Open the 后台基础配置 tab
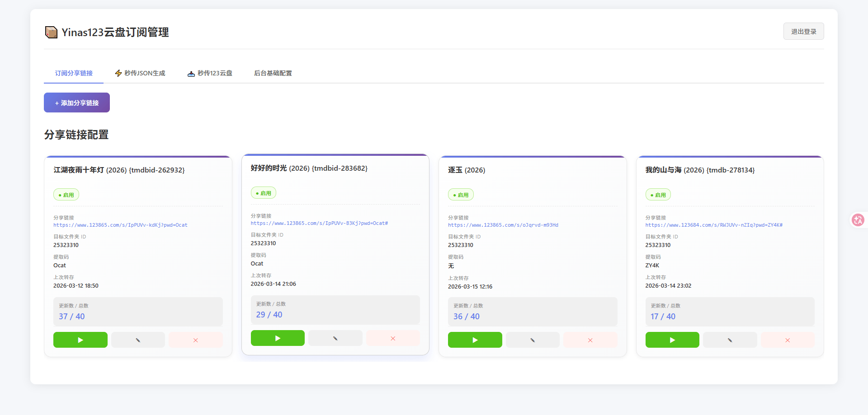Image resolution: width=868 pixels, height=415 pixels. [273, 73]
